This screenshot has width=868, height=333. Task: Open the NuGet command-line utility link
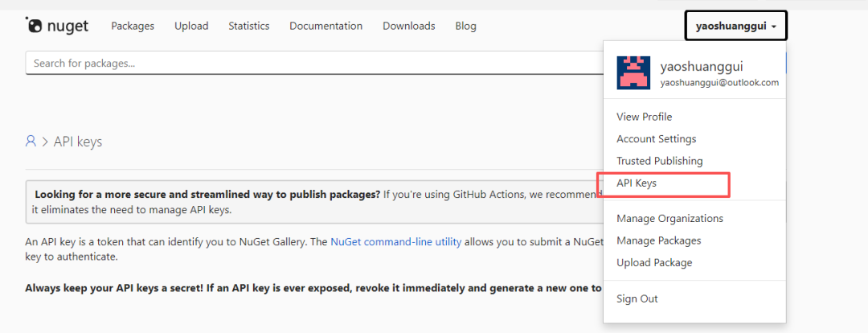click(x=395, y=242)
